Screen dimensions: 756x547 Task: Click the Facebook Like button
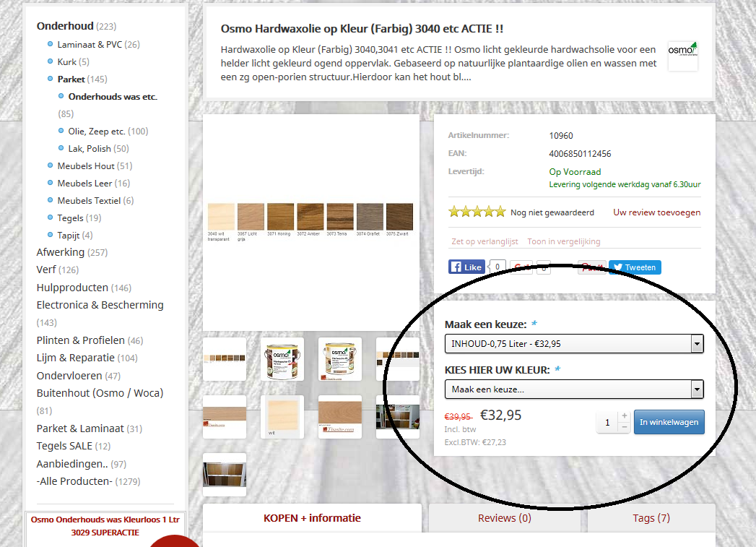pyautogui.click(x=466, y=267)
